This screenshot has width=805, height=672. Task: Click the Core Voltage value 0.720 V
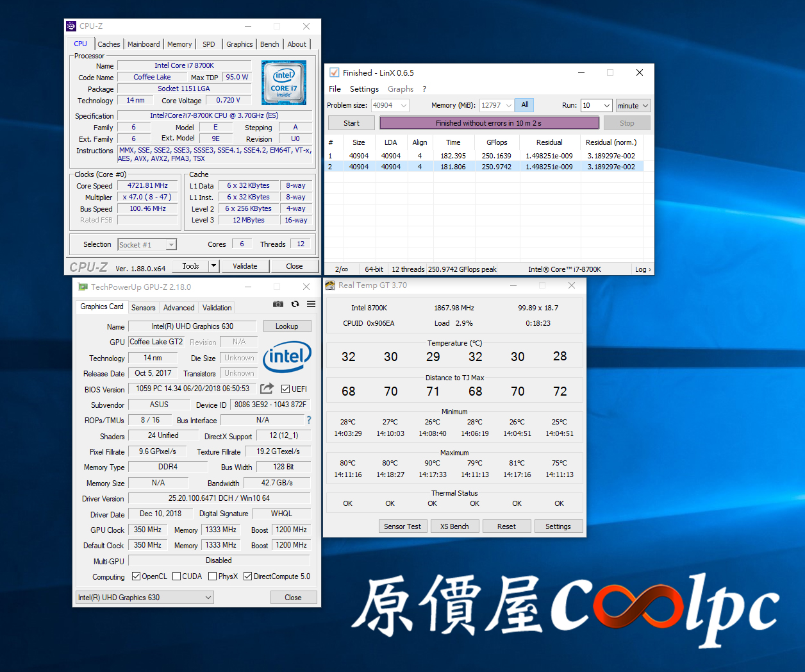[228, 100]
